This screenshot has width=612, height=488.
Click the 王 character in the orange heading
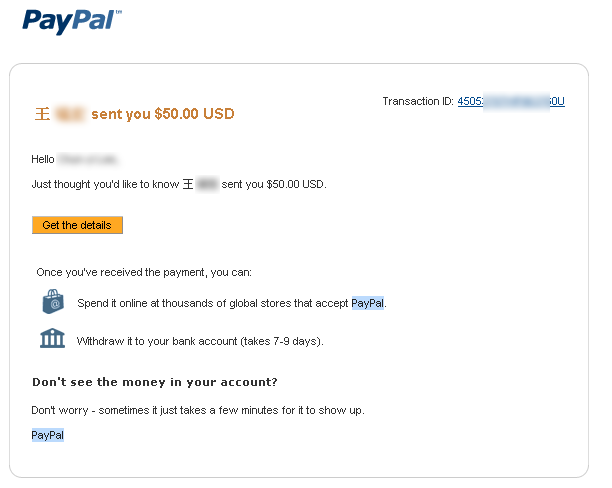42,114
